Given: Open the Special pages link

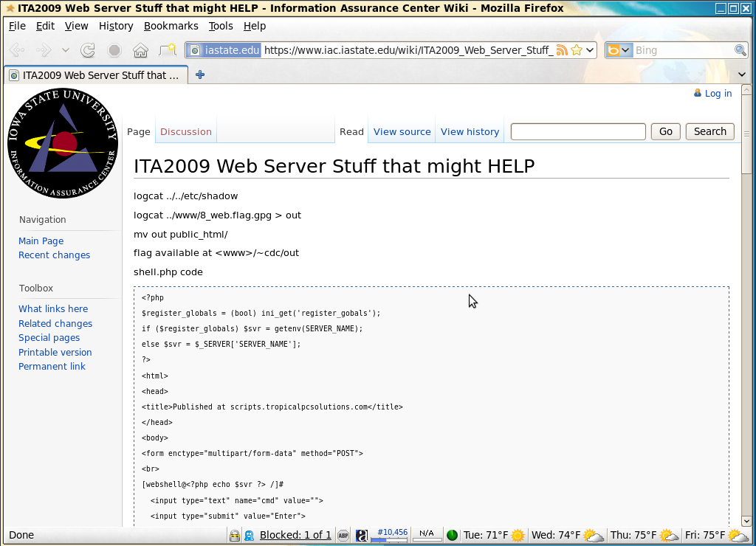Looking at the screenshot, I should pos(49,338).
